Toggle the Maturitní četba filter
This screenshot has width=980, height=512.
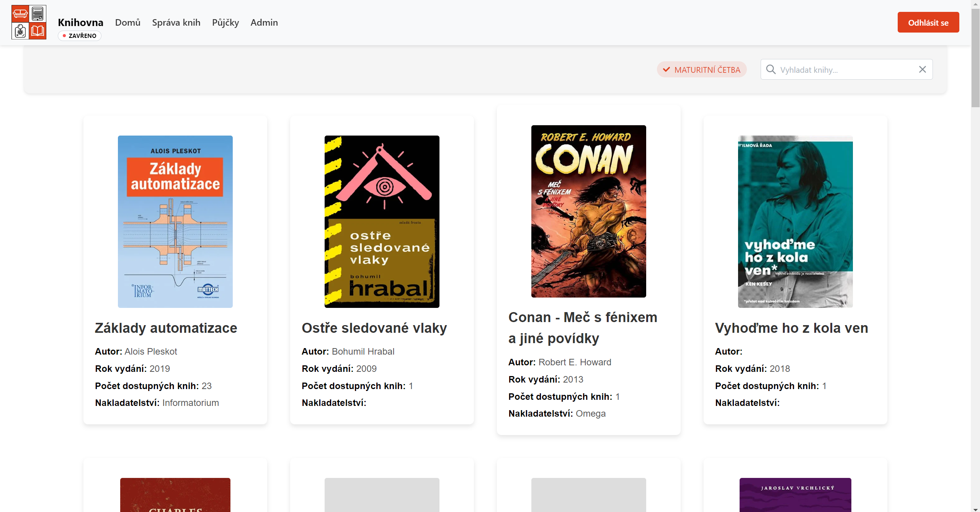[x=702, y=70]
